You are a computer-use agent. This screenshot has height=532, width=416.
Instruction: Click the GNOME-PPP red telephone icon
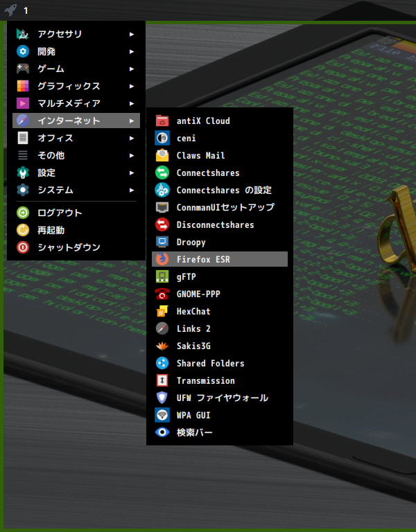click(162, 294)
